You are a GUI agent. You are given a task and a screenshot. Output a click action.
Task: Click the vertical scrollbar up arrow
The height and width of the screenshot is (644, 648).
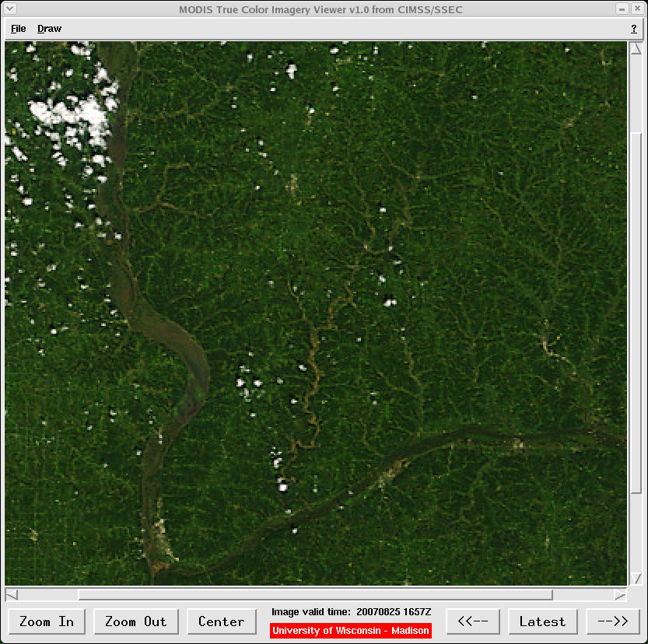(x=636, y=49)
